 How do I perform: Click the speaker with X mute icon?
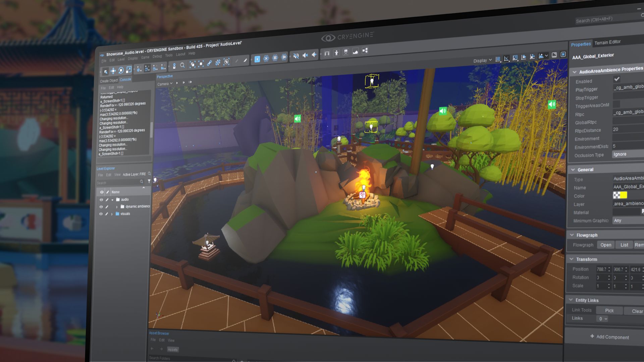point(305,55)
